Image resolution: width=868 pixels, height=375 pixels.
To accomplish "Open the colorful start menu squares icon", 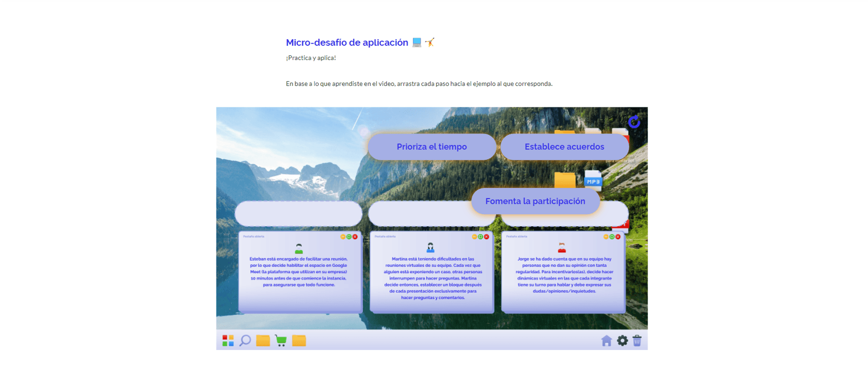I will (x=228, y=340).
